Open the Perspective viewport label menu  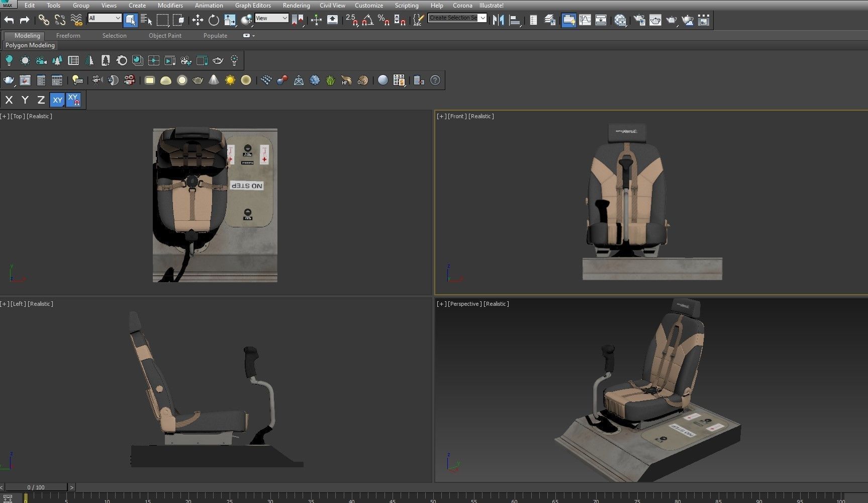465,304
